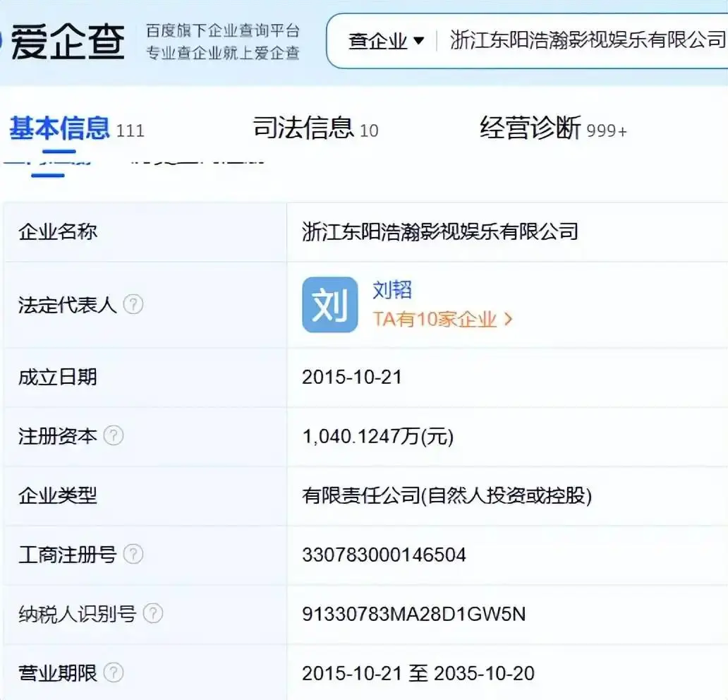
Task: Click help icon next to 注册资本
Action: tap(114, 436)
